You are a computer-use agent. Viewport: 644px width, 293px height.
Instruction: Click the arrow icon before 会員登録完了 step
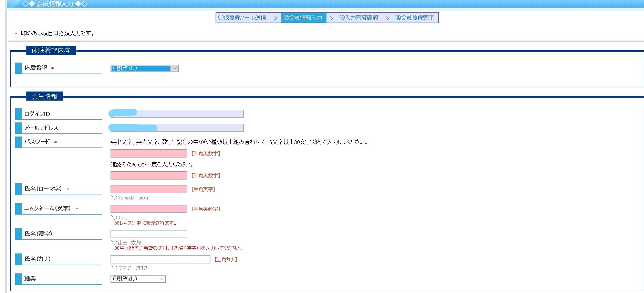(x=387, y=18)
